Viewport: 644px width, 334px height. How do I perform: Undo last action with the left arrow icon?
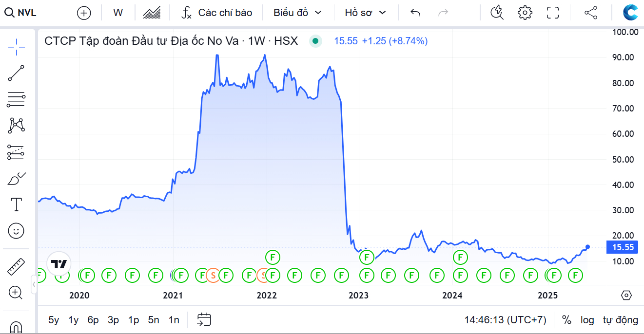pos(415,13)
